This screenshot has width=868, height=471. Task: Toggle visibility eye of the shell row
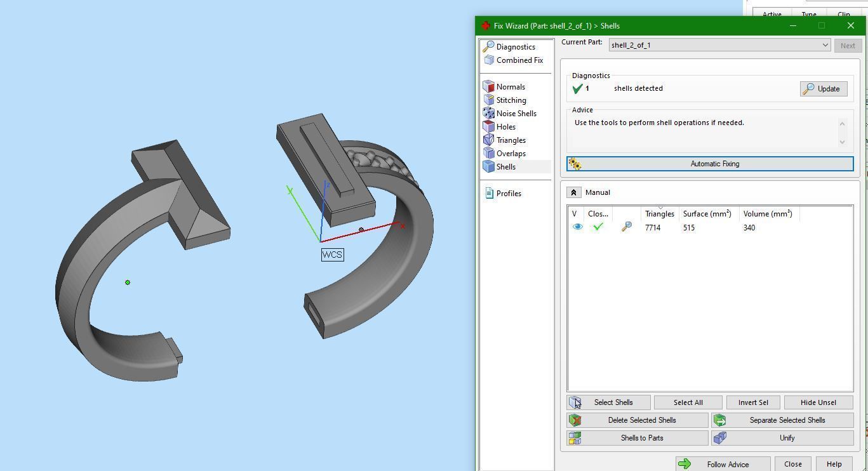coord(577,227)
